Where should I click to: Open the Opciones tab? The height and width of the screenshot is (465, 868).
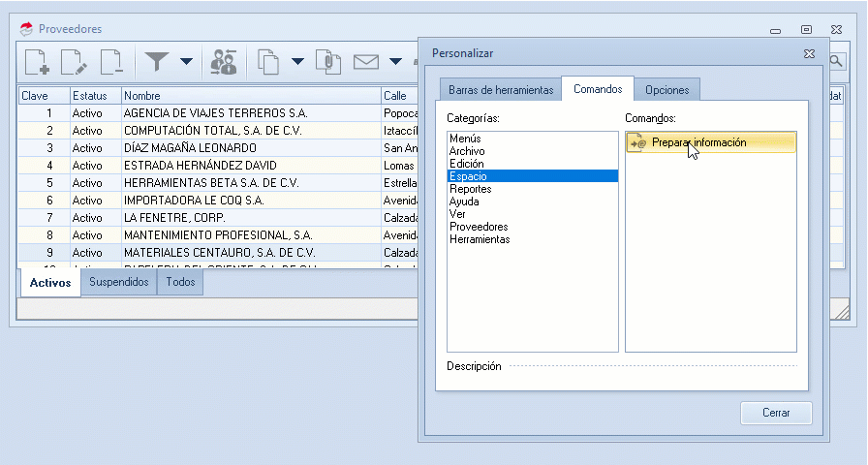point(666,90)
